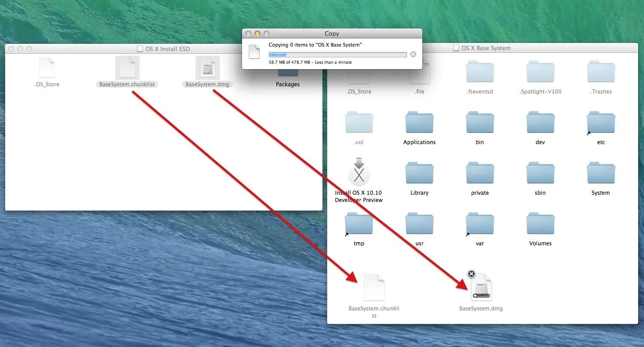The height and width of the screenshot is (347, 644).
Task: Click the .file label in OS X Base System
Action: 420,91
